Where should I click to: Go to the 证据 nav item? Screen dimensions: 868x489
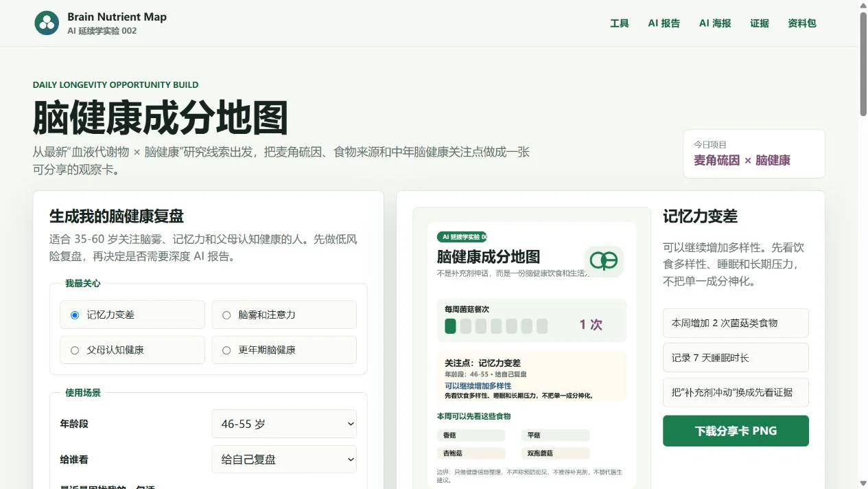[x=760, y=23]
